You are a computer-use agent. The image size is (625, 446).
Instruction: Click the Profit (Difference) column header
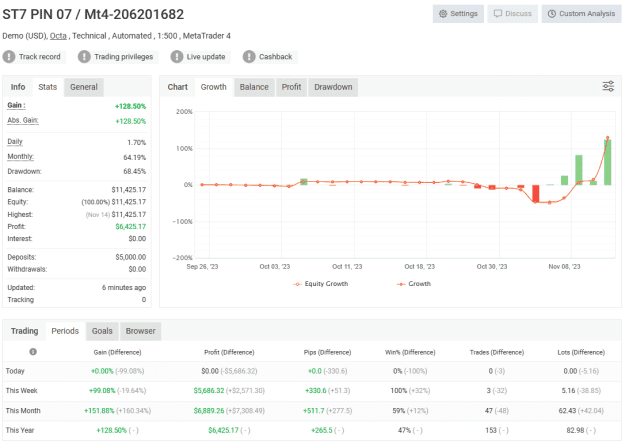[x=229, y=352]
